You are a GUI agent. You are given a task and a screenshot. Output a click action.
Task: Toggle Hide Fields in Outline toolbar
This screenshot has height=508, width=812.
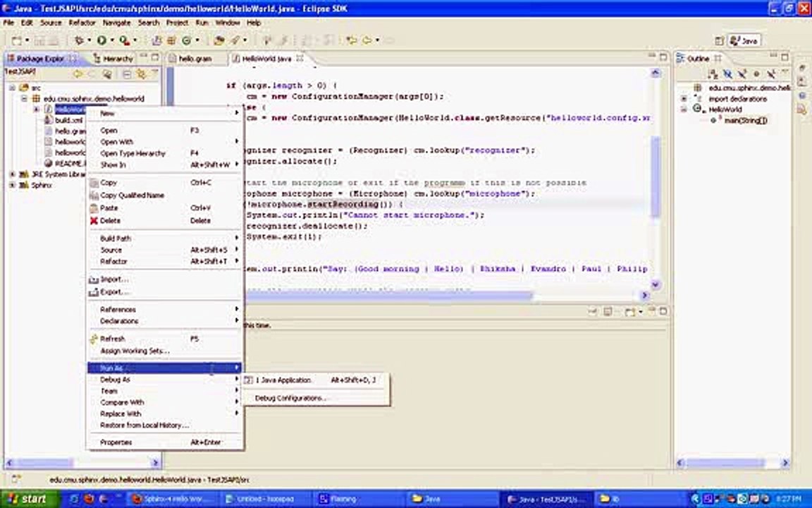[x=727, y=75]
